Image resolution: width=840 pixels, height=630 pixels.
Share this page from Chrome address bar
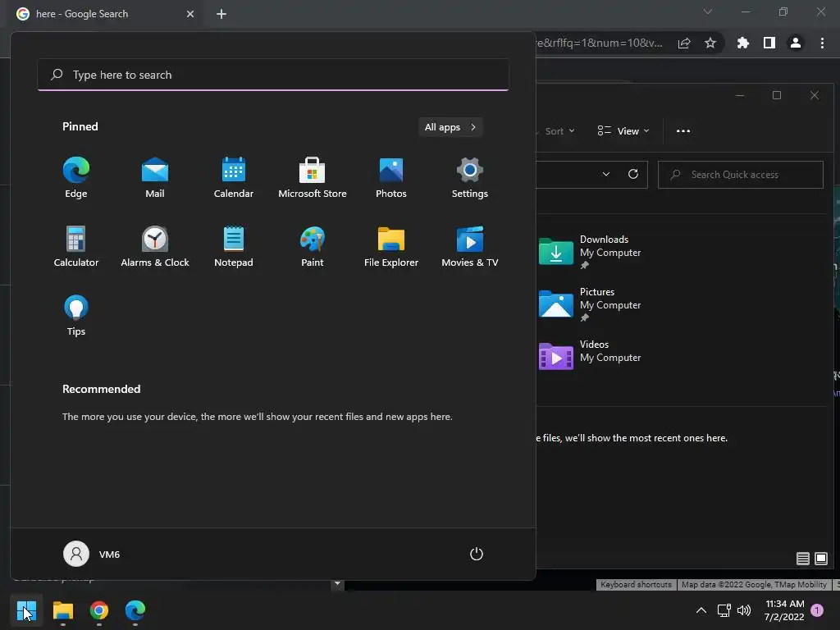[684, 43]
